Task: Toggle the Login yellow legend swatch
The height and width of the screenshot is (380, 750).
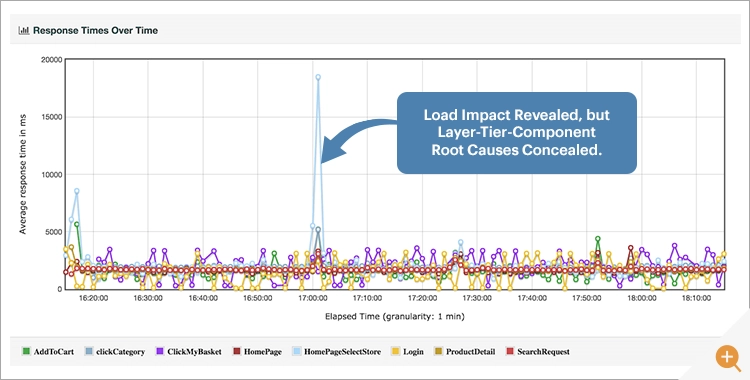Action: tap(396, 351)
